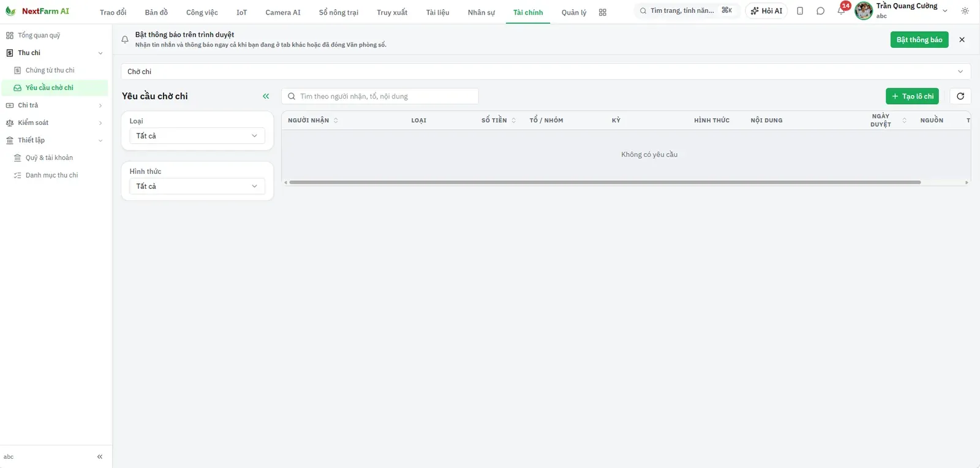The height and width of the screenshot is (468, 980).
Task: Click the Hỏi AI button
Action: [766, 11]
